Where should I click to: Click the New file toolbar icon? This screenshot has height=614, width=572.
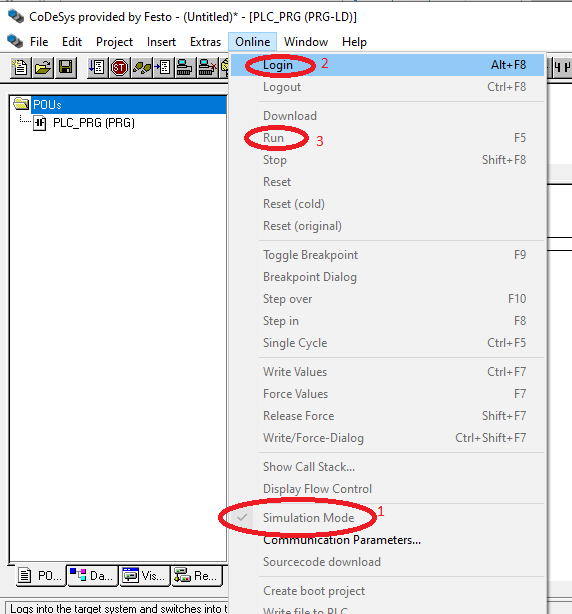[x=20, y=68]
